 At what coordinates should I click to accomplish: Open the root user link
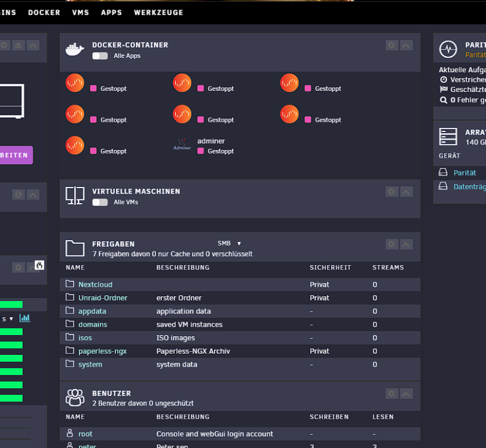coord(85,434)
